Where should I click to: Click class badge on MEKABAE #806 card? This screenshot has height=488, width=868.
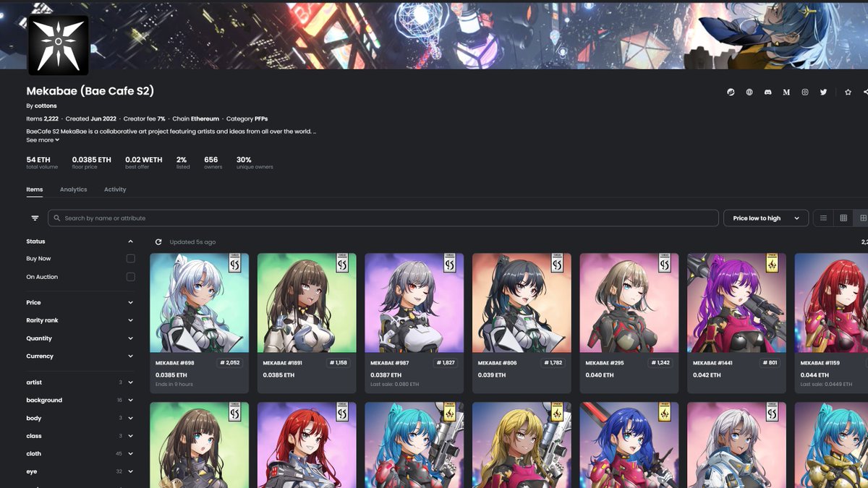[557, 263]
